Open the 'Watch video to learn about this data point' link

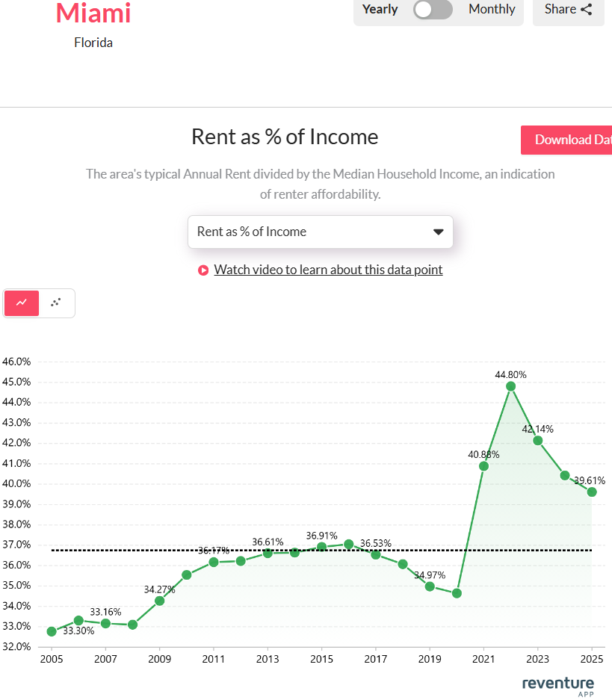tap(328, 270)
